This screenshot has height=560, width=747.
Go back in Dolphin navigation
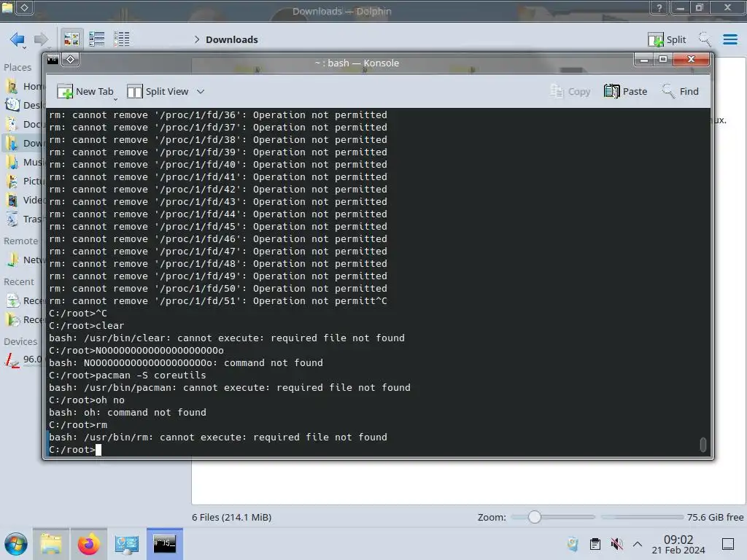pos(18,39)
